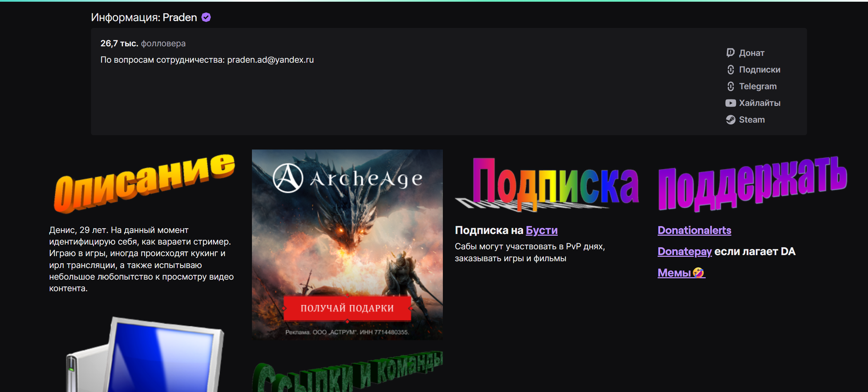This screenshot has width=868, height=392.
Task: Open the Хайлайты YouTube link text
Action: [759, 103]
